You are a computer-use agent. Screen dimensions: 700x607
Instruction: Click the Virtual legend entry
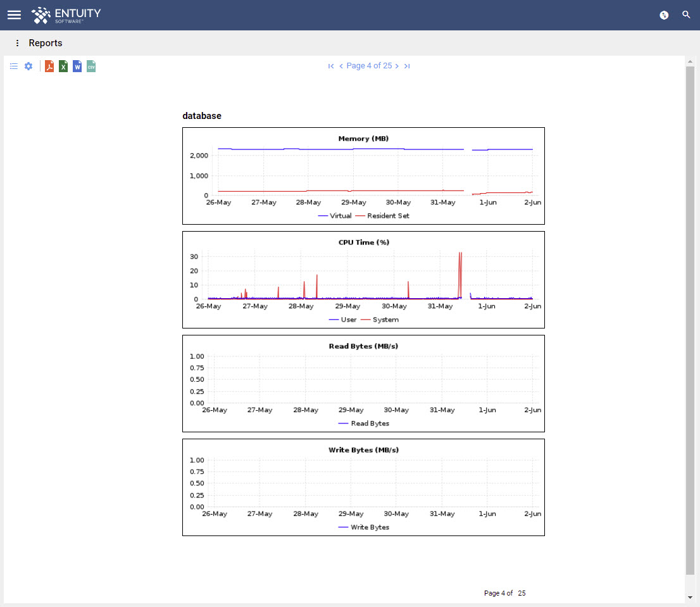(335, 216)
